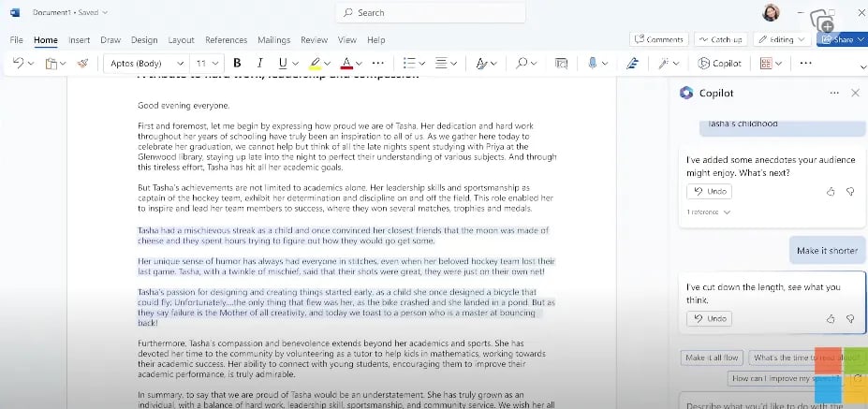Thumbs up the anecdotes response
868x409 pixels.
click(831, 192)
